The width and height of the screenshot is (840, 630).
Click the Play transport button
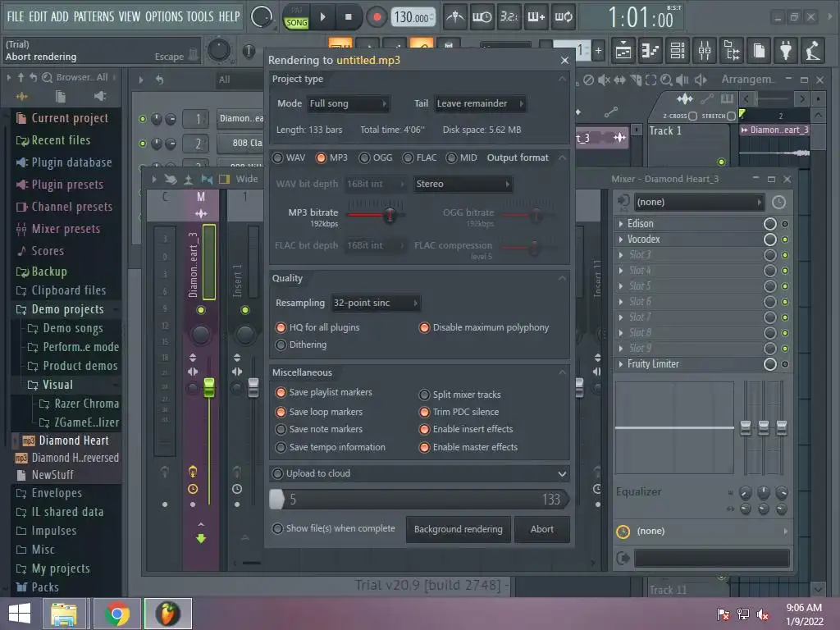pyautogui.click(x=322, y=17)
